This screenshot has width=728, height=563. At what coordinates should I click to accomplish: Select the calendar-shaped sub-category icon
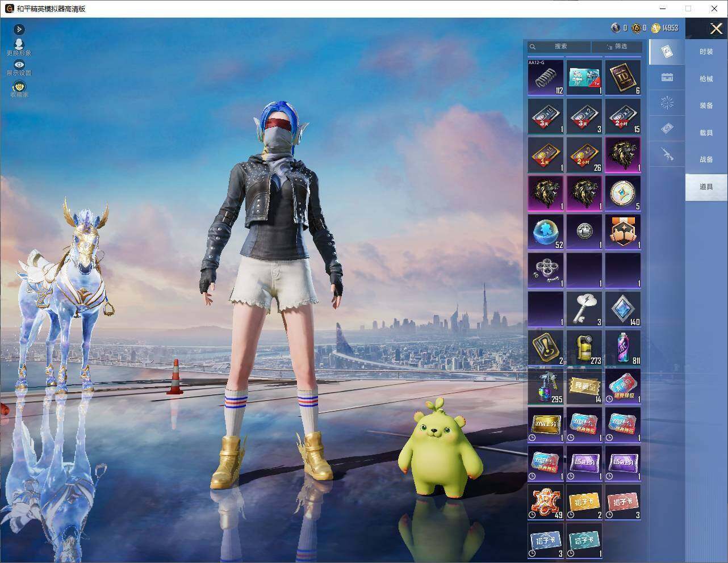point(667,77)
